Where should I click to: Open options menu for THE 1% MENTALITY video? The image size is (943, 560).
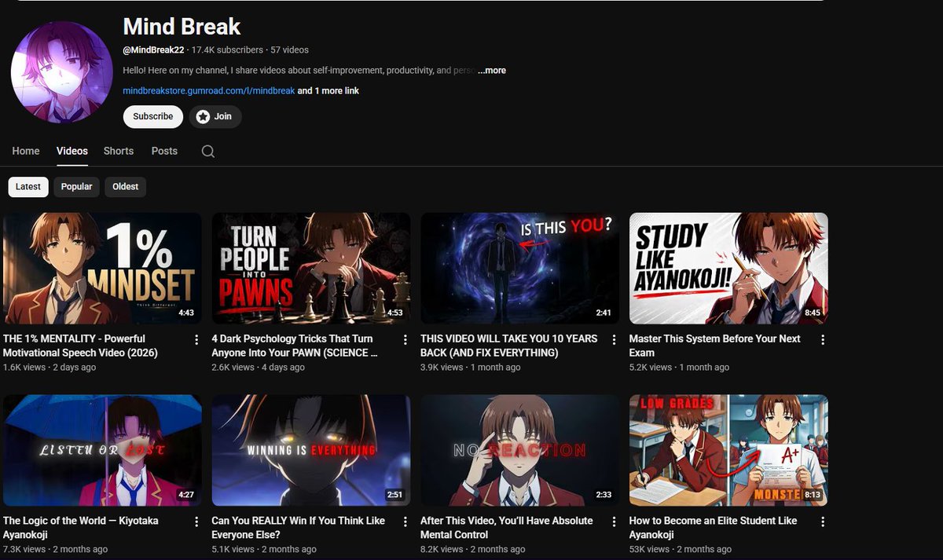(x=196, y=339)
